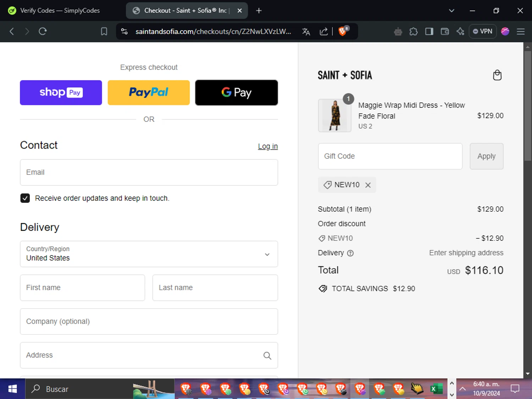Click the Apply gift code button

[486, 156]
